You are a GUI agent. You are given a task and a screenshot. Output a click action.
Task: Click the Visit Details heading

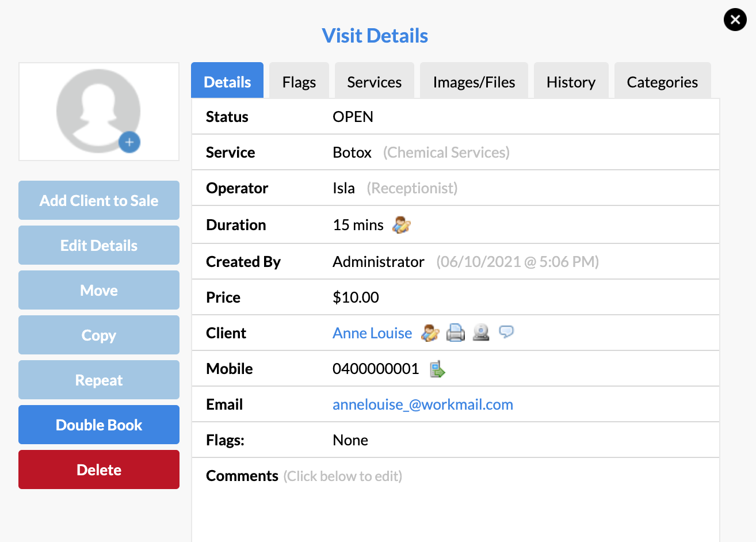(x=375, y=36)
